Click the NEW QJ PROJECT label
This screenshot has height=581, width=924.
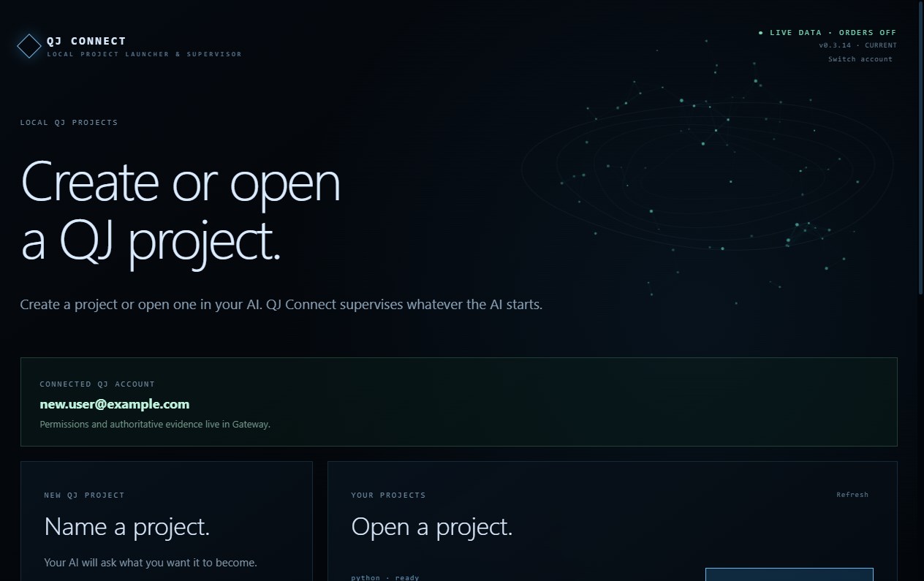84,495
